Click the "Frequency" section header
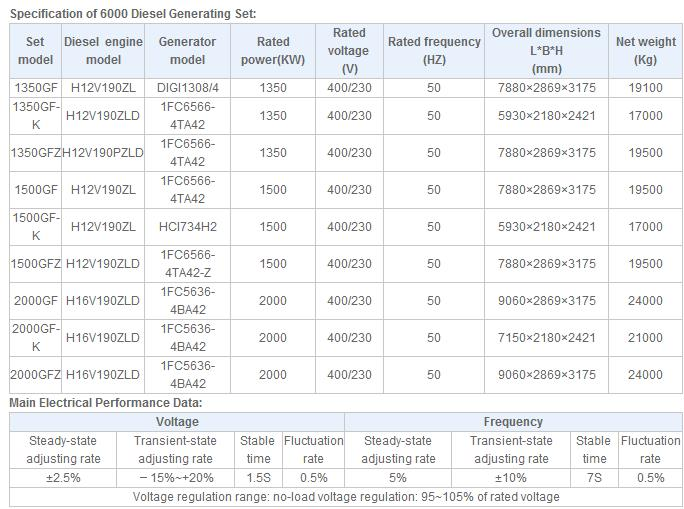 (x=513, y=422)
